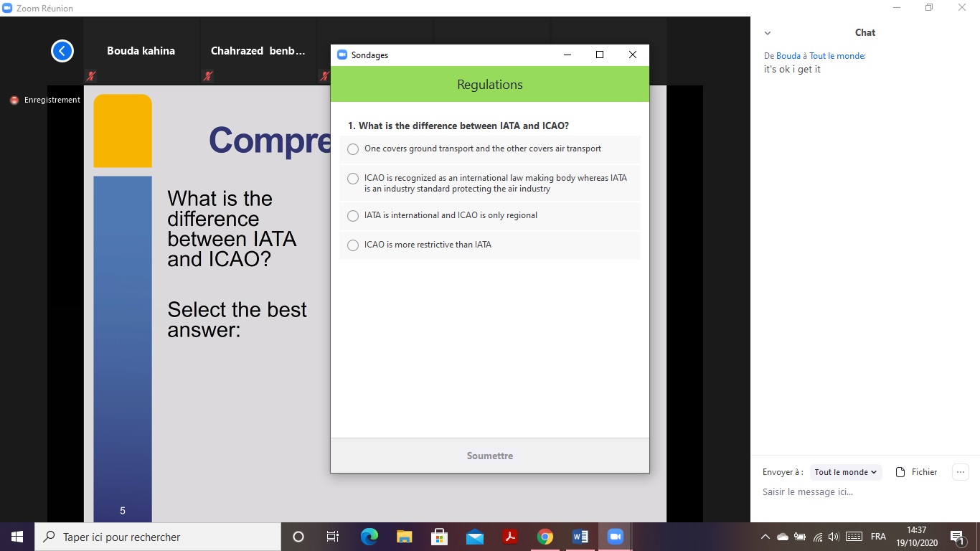Open File Explorer from taskbar
This screenshot has width=980, height=551.
point(404,537)
